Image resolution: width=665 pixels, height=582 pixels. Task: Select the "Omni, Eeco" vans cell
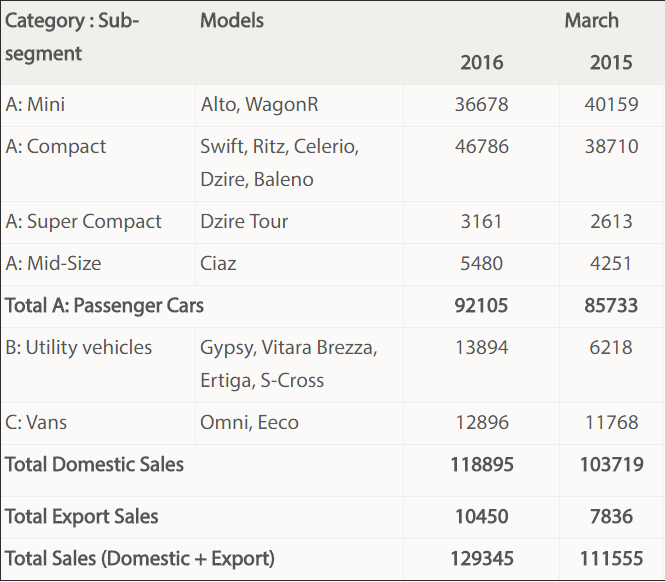(249, 422)
